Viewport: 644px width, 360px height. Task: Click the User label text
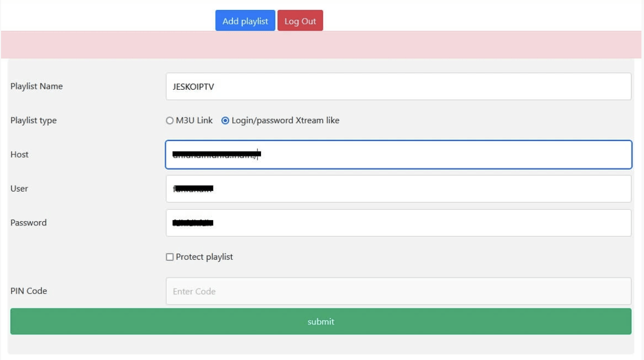point(19,189)
